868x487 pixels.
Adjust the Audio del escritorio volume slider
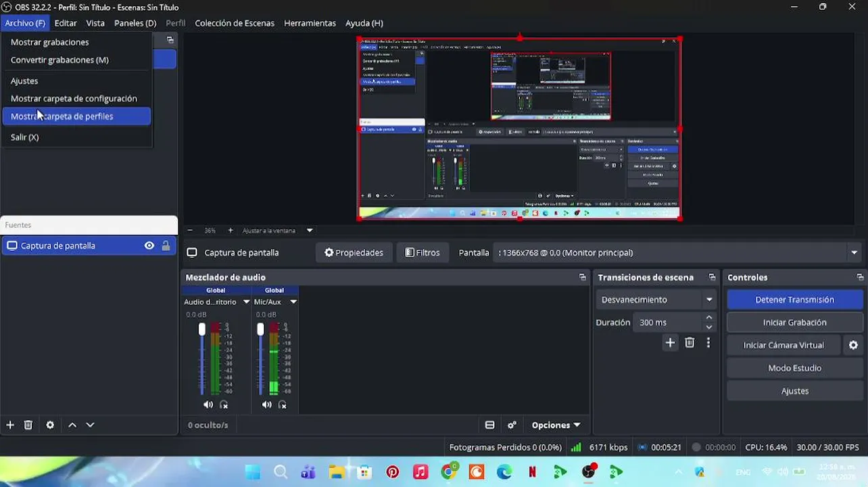click(x=201, y=329)
